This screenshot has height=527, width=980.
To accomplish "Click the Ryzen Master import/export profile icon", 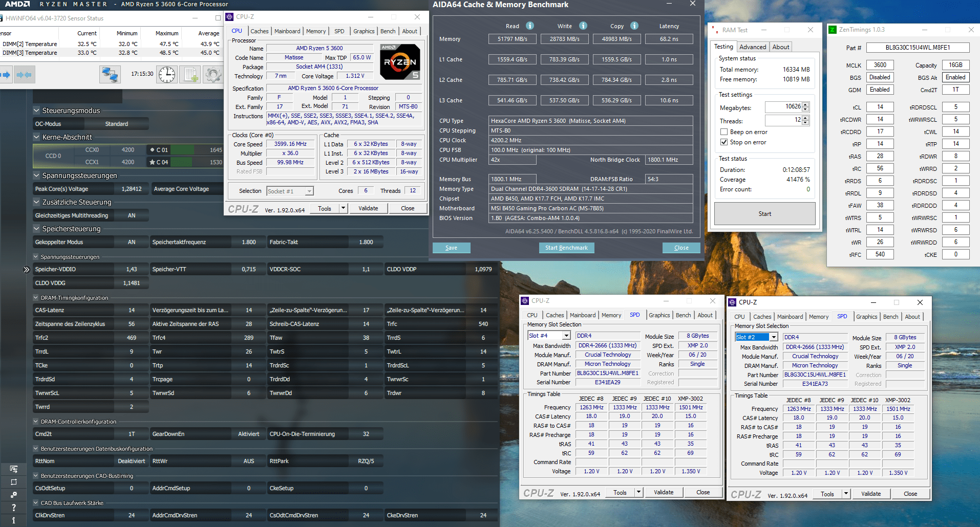I will pos(14,469).
